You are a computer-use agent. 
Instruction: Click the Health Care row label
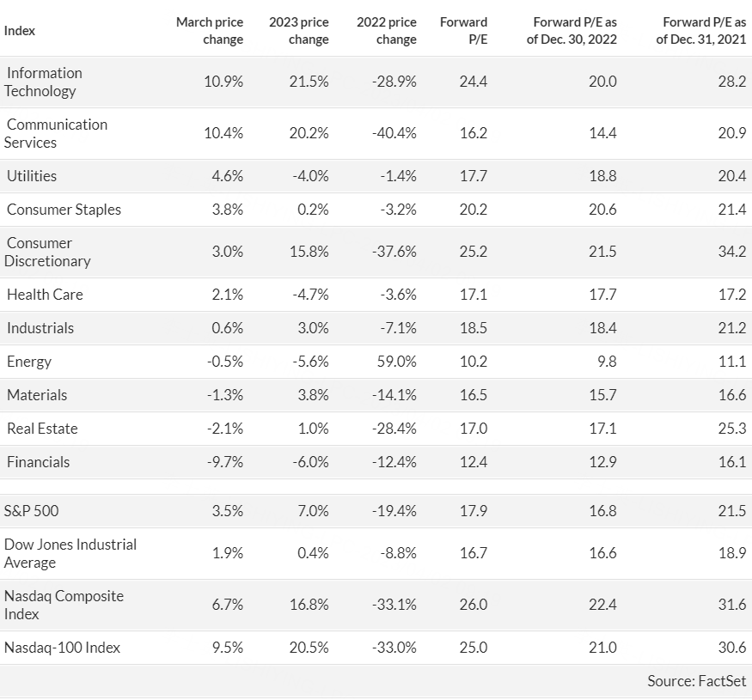pyautogui.click(x=45, y=295)
